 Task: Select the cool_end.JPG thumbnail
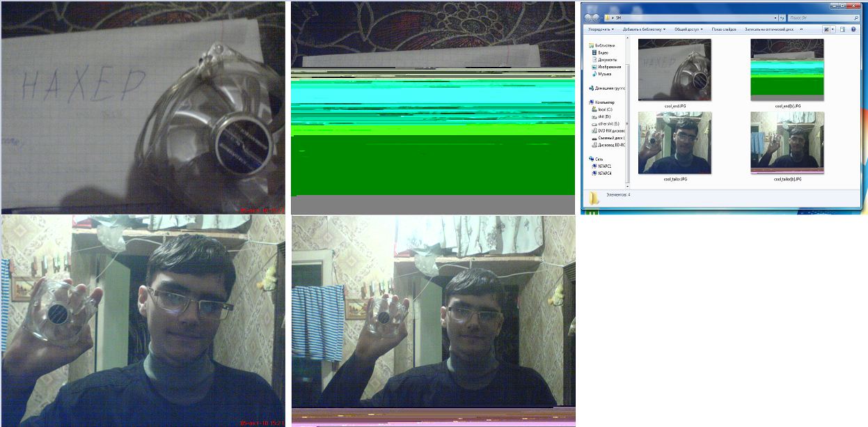click(674, 70)
